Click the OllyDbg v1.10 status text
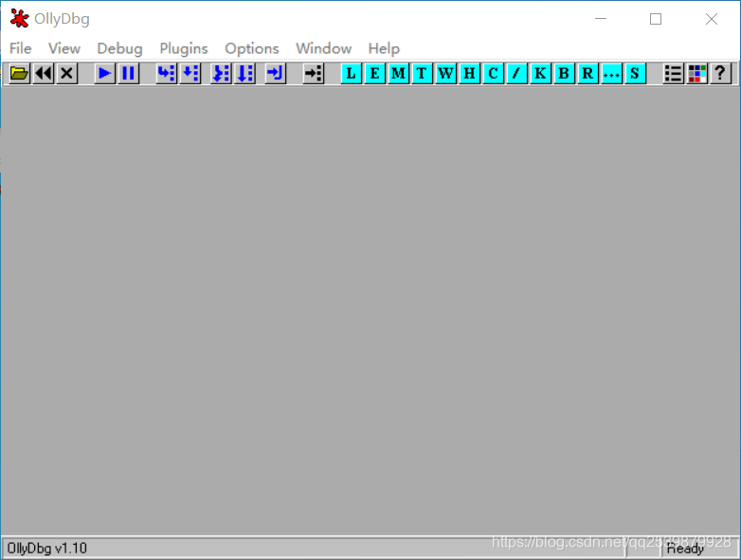Image resolution: width=741 pixels, height=560 pixels. pyautogui.click(x=46, y=549)
